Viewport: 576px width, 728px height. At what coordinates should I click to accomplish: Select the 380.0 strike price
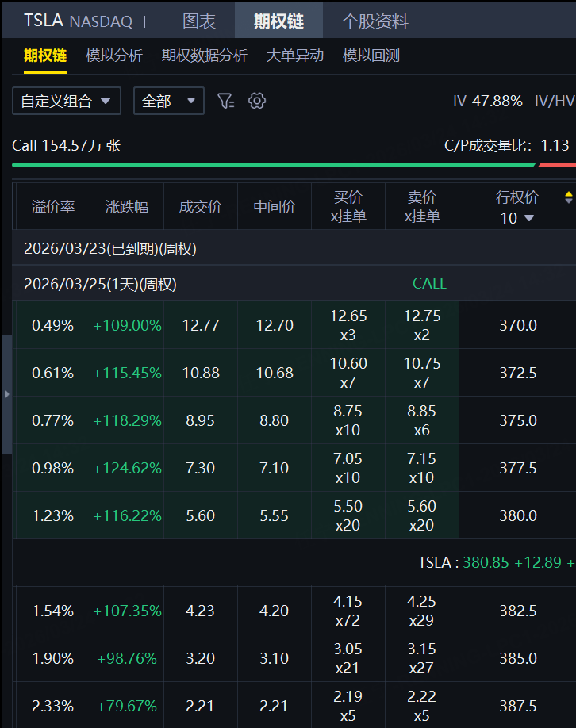coord(518,515)
